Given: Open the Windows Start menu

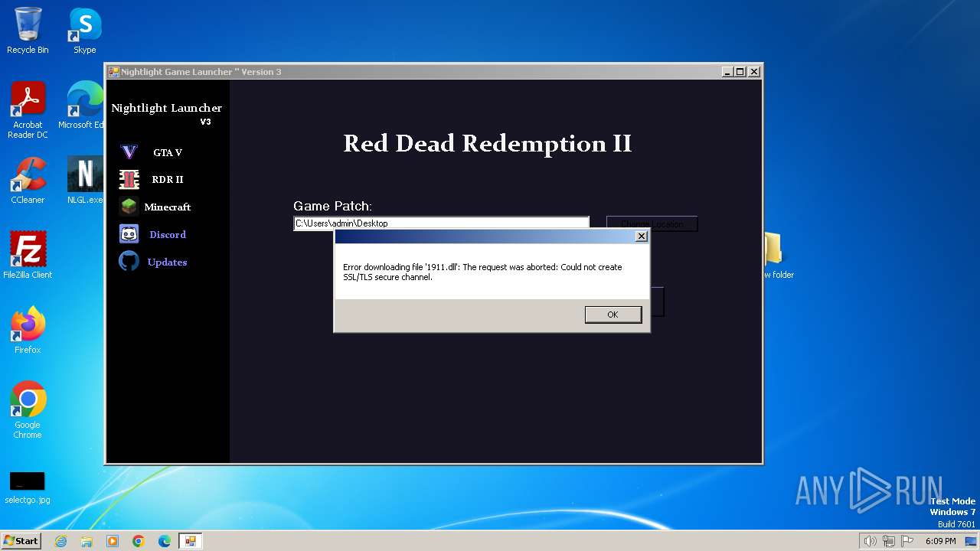Looking at the screenshot, I should tap(21, 540).
